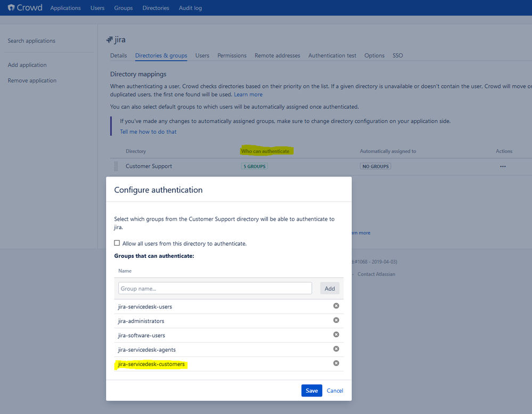Click Search applications in sidebar
Viewport: 532px width, 414px height.
pyautogui.click(x=31, y=40)
